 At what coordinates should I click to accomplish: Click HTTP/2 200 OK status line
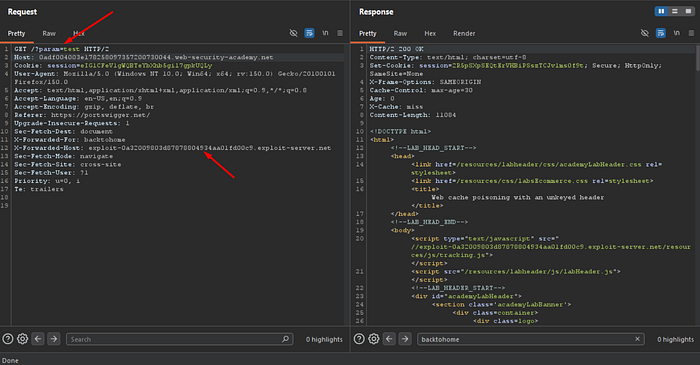click(x=396, y=49)
